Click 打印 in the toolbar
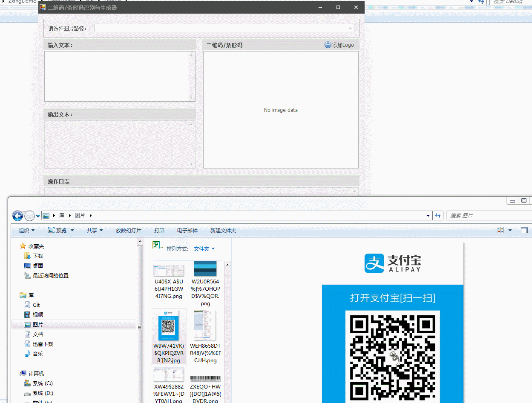Screen dimensions: 532x403 coord(159,230)
